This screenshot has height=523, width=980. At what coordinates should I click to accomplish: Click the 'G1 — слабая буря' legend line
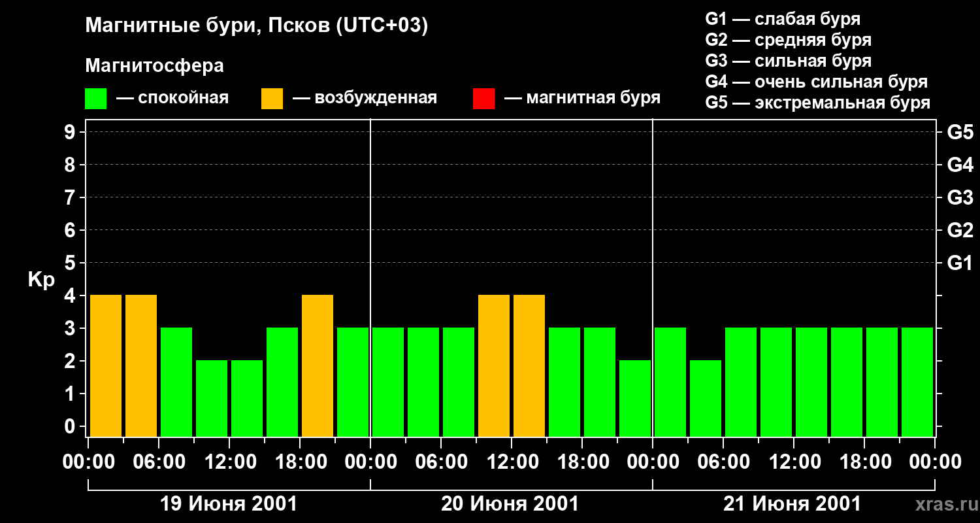click(x=783, y=19)
